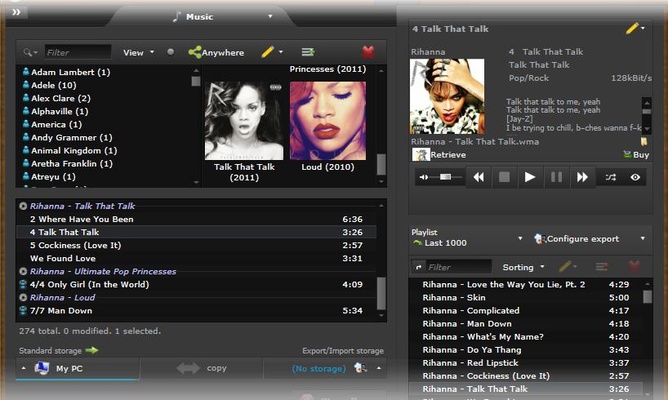Click the playlist list options icon
The width and height of the screenshot is (668, 400).
tap(602, 267)
